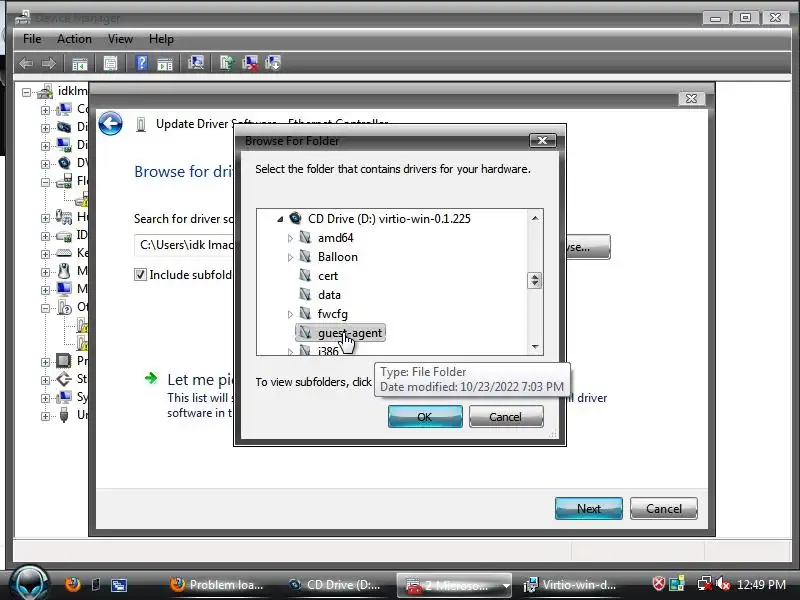The image size is (800, 600).
Task: Click the Mice device icon in Device Manager tree
Action: click(64, 271)
